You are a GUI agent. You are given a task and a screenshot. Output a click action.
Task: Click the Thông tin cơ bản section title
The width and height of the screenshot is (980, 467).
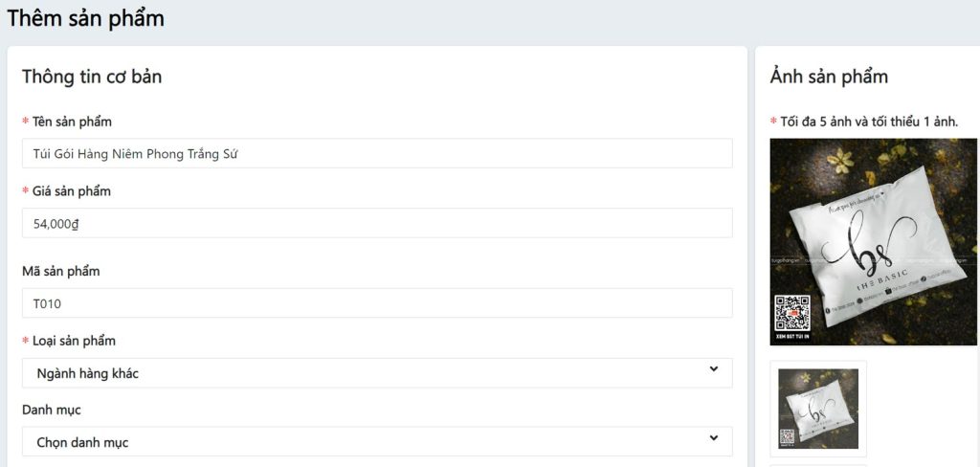click(92, 77)
